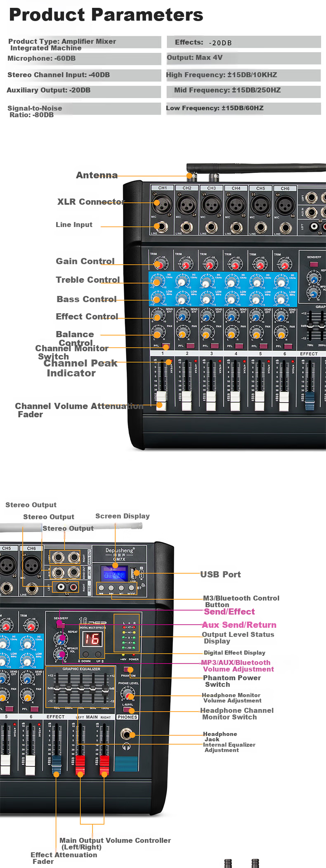Viewport: 326px width, 868px height.
Task: Click the channel 1 volume fader
Action: [x=161, y=401]
